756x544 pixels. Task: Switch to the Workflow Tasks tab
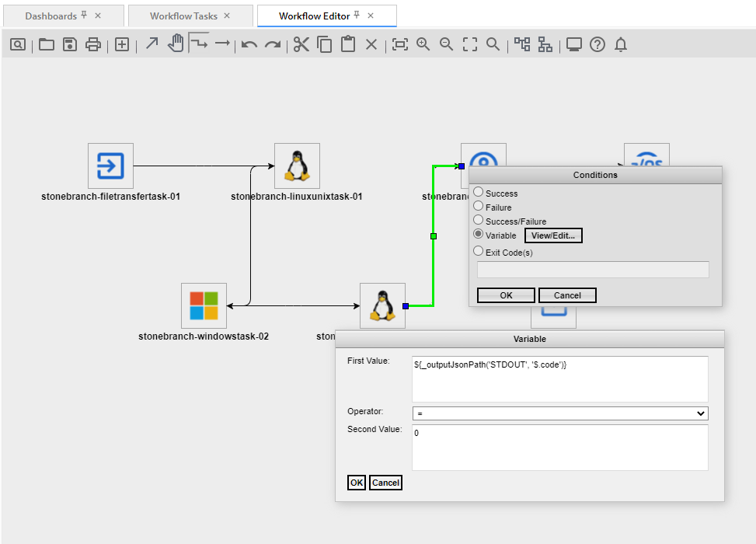[183, 16]
